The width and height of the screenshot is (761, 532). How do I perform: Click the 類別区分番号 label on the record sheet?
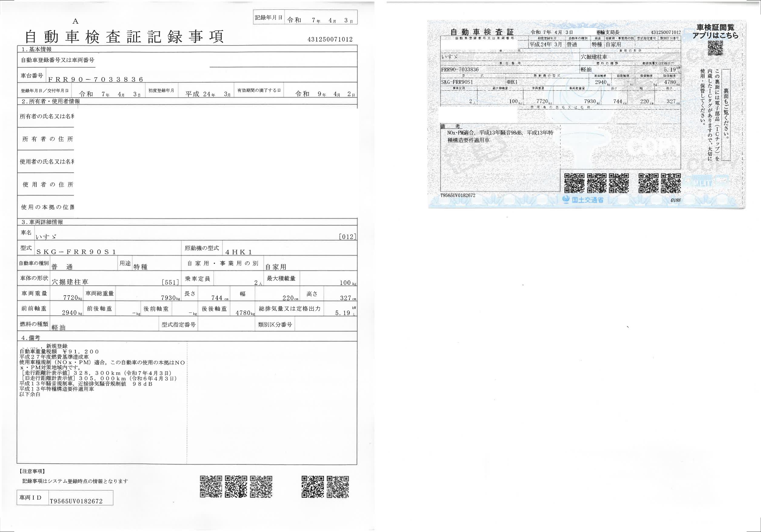(275, 324)
